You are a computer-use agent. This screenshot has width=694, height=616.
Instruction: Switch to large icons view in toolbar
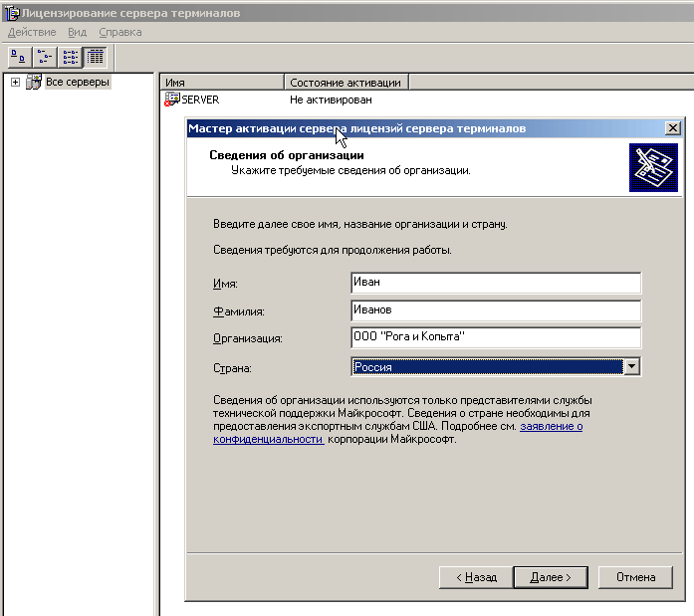[20, 57]
